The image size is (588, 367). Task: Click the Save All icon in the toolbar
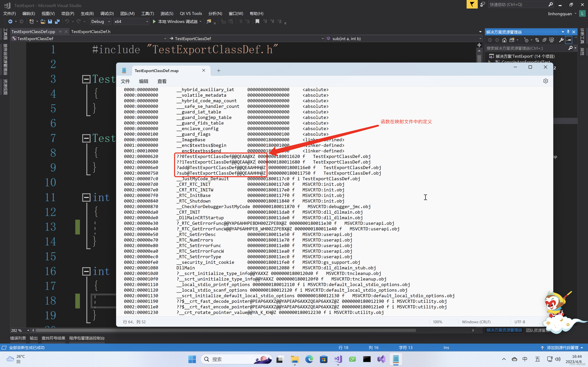(x=57, y=21)
